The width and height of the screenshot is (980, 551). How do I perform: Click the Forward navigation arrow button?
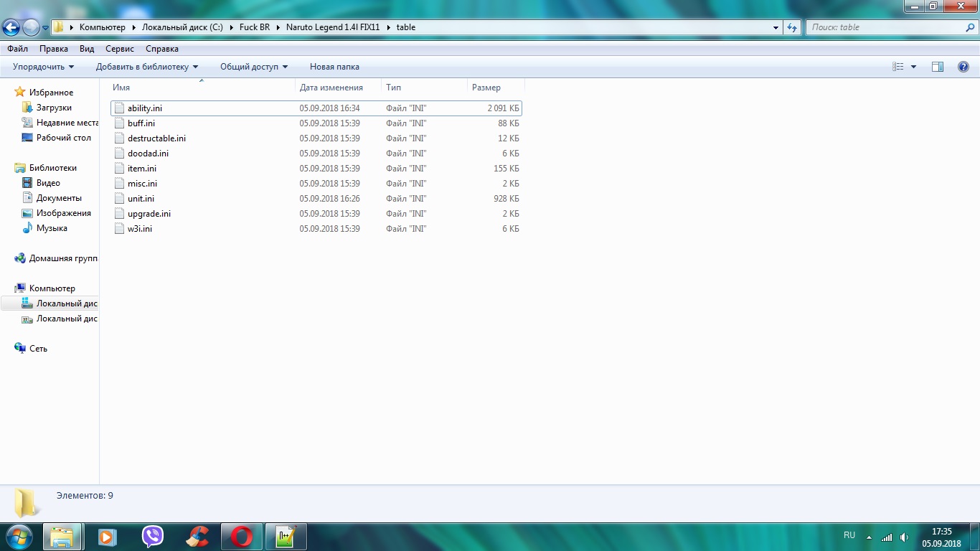tap(31, 27)
